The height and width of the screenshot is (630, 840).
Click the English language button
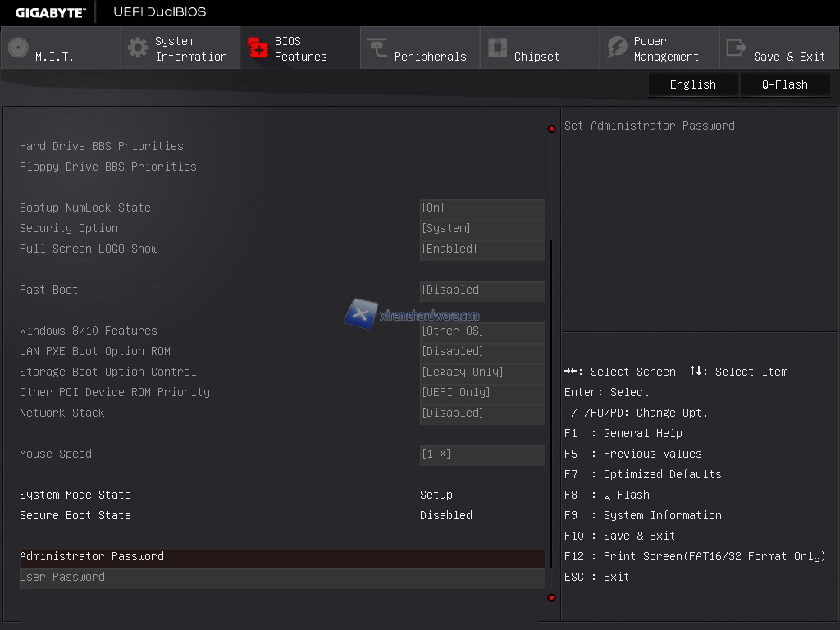point(692,84)
